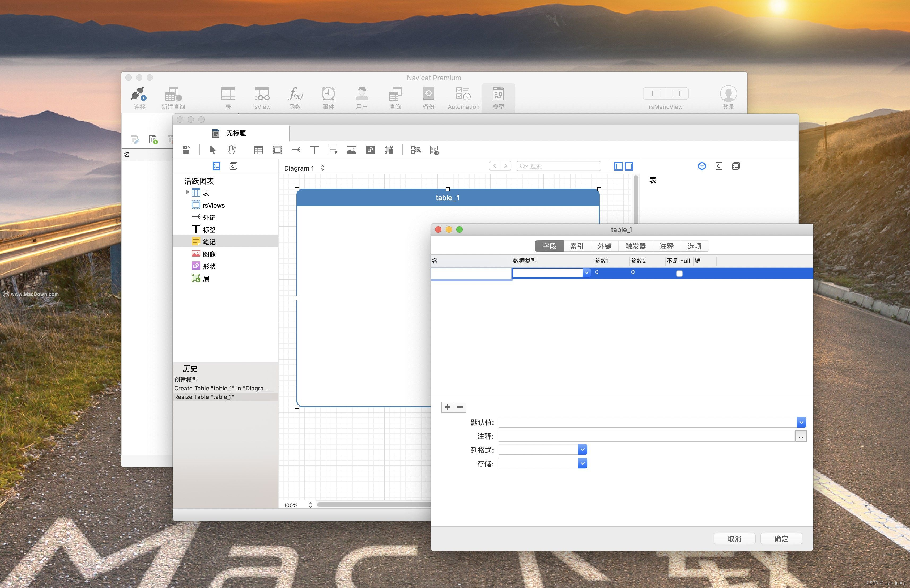Open the 存储 dropdown
910x588 pixels.
tap(582, 463)
